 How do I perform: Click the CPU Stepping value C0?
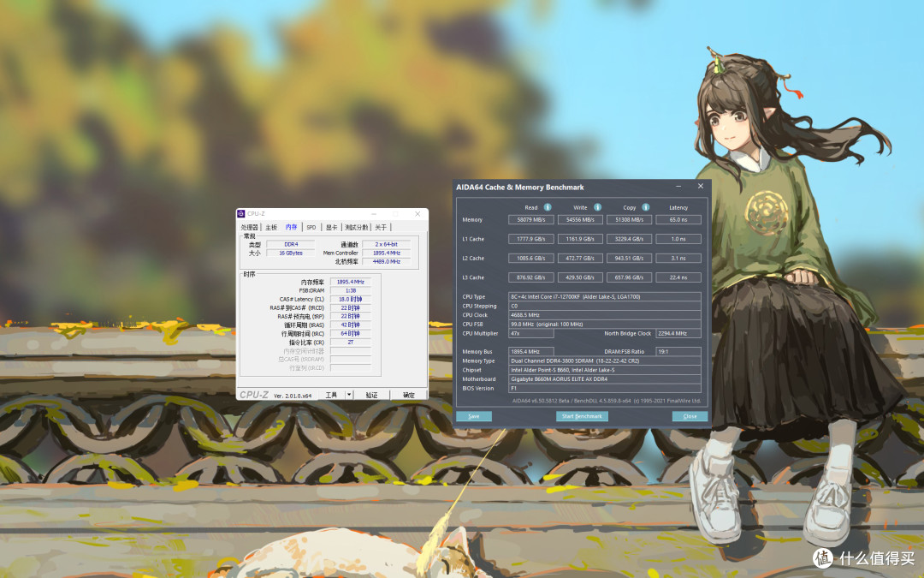(x=605, y=306)
